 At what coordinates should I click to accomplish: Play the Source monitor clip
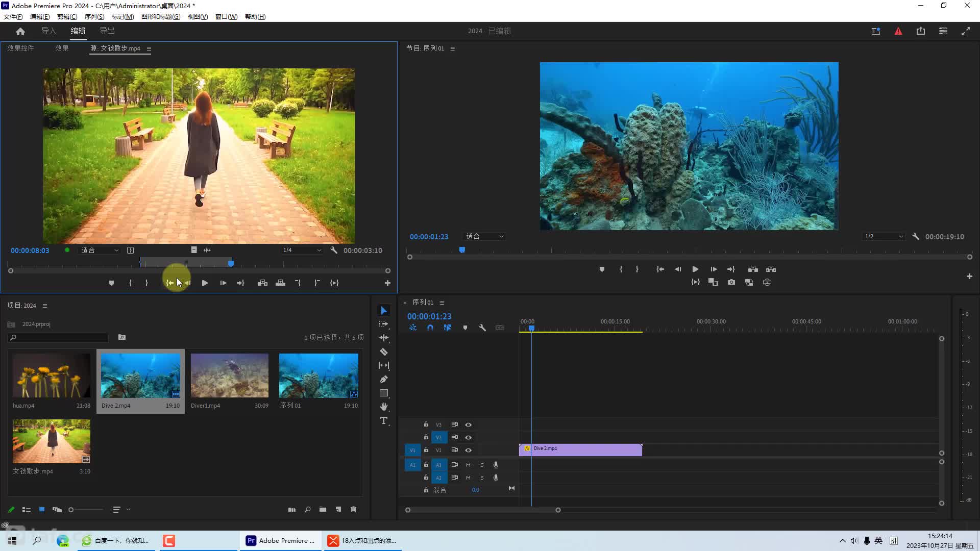tap(205, 283)
